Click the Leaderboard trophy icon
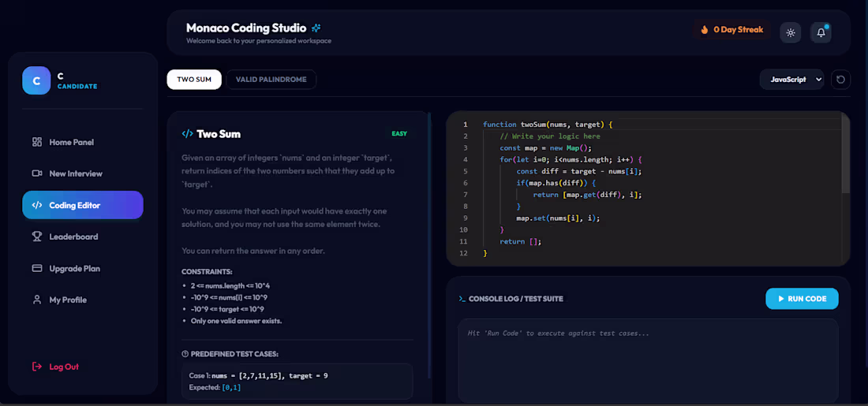 pyautogui.click(x=37, y=237)
